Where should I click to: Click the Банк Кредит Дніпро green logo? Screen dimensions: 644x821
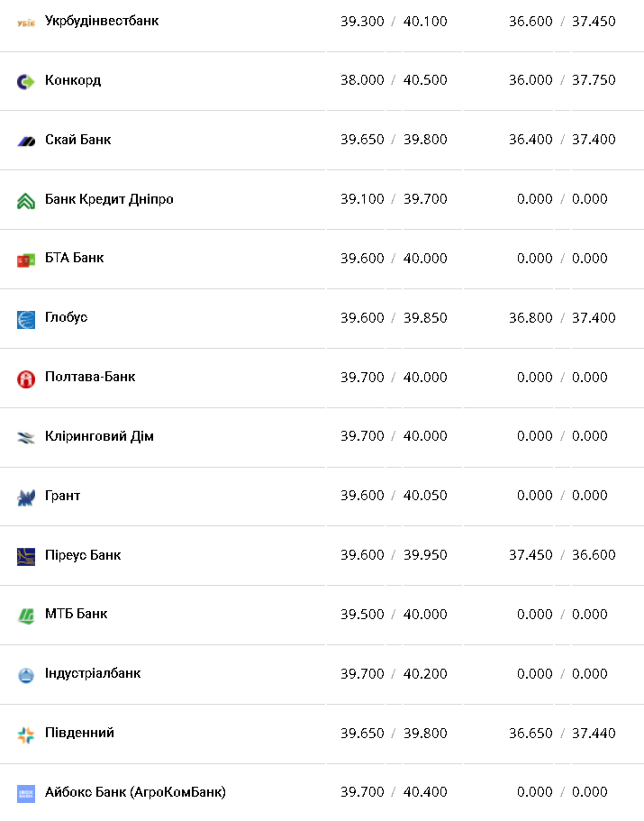(x=26, y=200)
